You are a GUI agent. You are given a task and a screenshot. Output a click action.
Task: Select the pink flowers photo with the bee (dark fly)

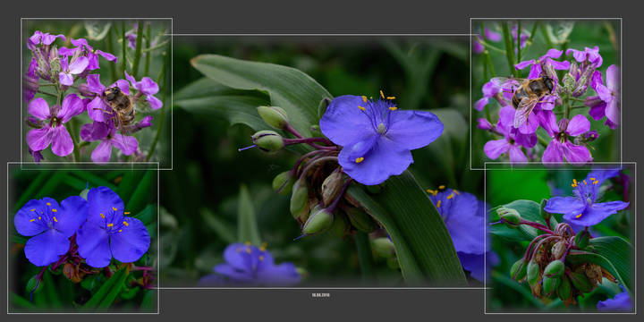(97, 94)
